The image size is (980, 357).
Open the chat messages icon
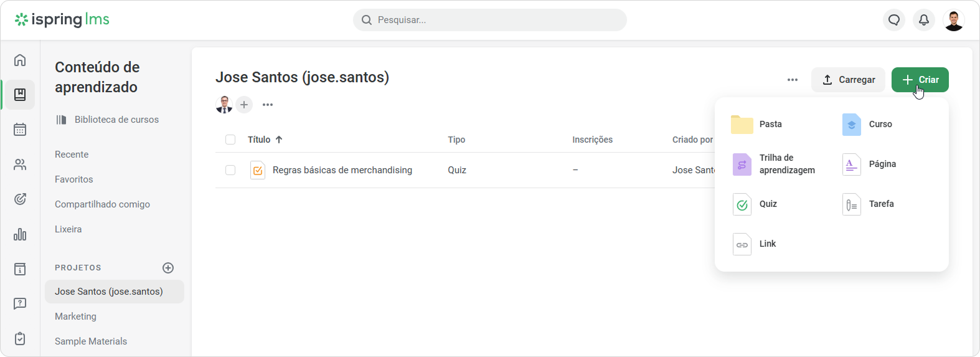894,20
